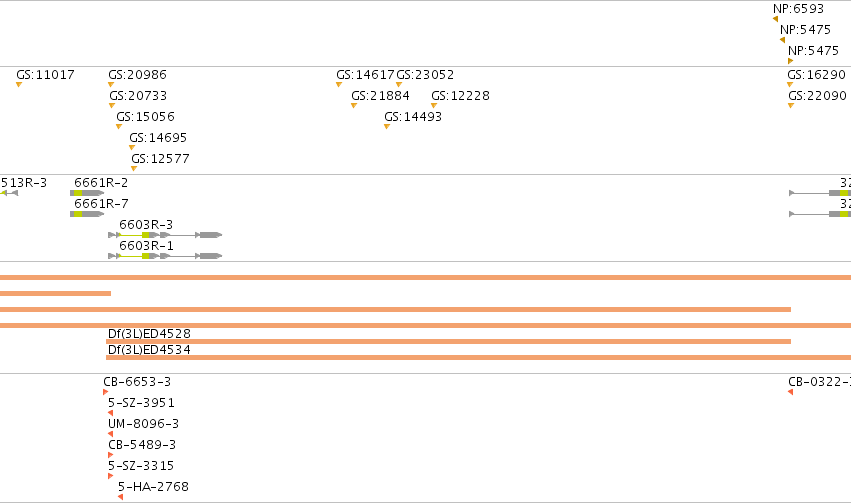The width and height of the screenshot is (851, 503).
Task: Select the UM-8096-3 red arrow marker
Action: click(x=111, y=434)
